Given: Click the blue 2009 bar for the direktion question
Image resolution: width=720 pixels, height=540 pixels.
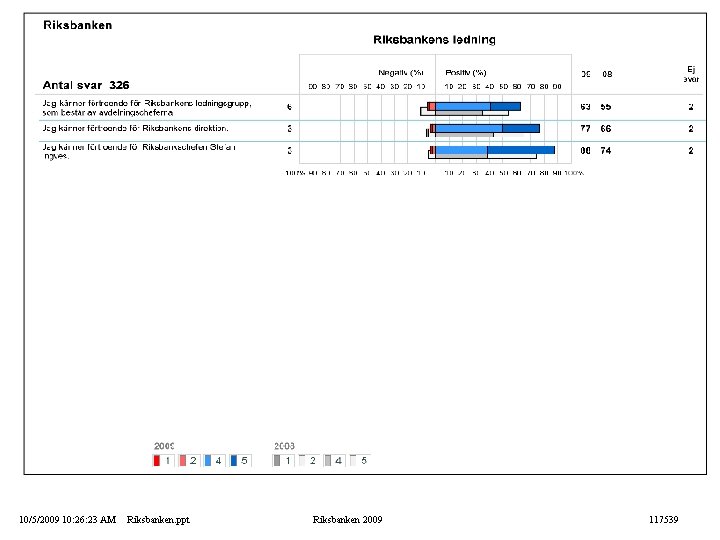Looking at the screenshot, I should [487, 129].
